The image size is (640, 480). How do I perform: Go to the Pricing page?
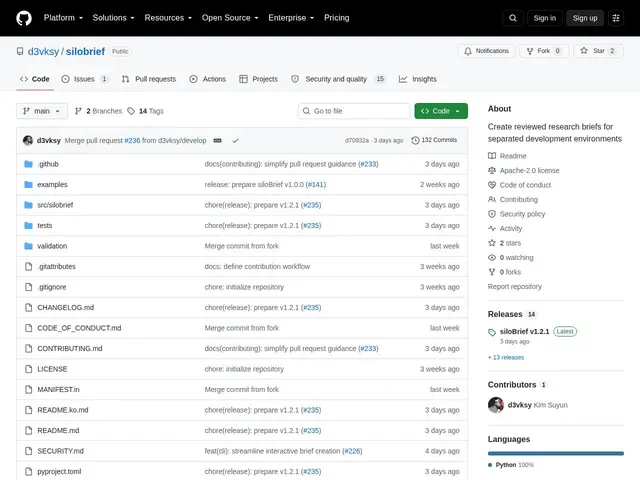tap(336, 18)
